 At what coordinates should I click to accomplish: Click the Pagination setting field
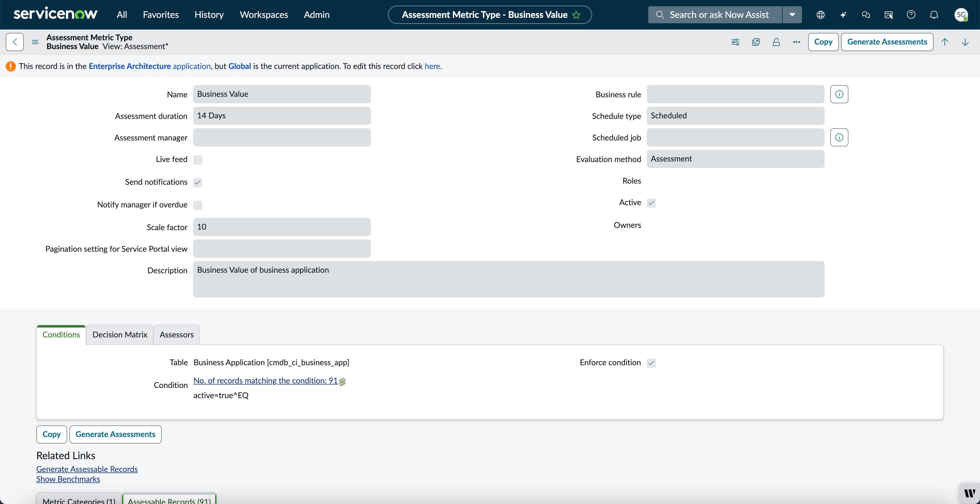pyautogui.click(x=282, y=249)
